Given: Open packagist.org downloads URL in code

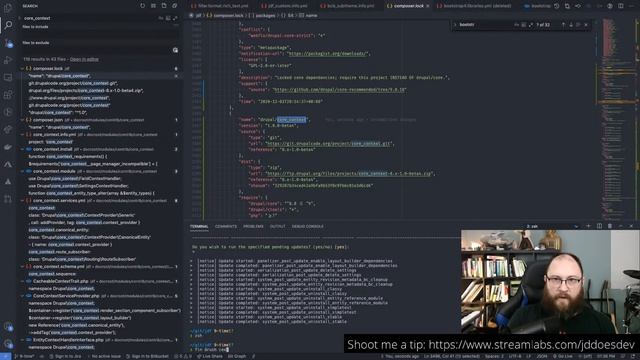Looking at the screenshot, I should tap(328, 53).
